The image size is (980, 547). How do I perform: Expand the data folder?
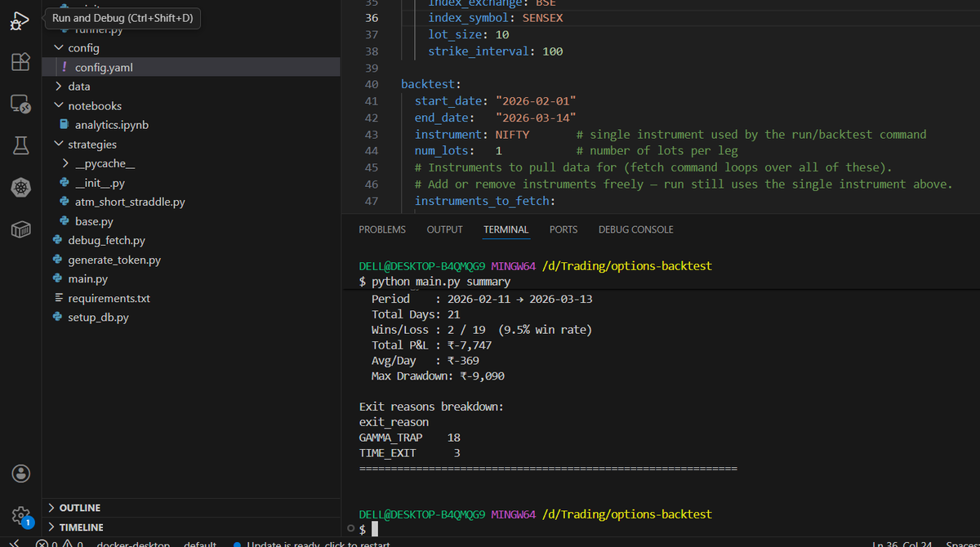pos(58,87)
